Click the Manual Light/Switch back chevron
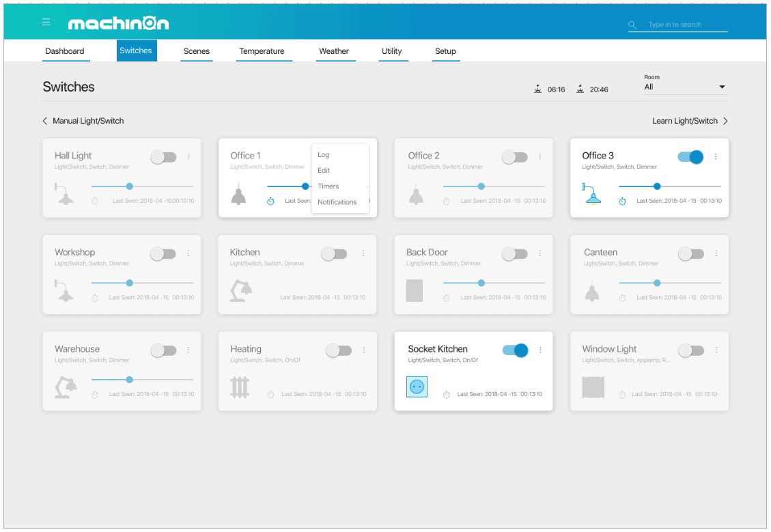This screenshot has height=532, width=771. click(44, 121)
